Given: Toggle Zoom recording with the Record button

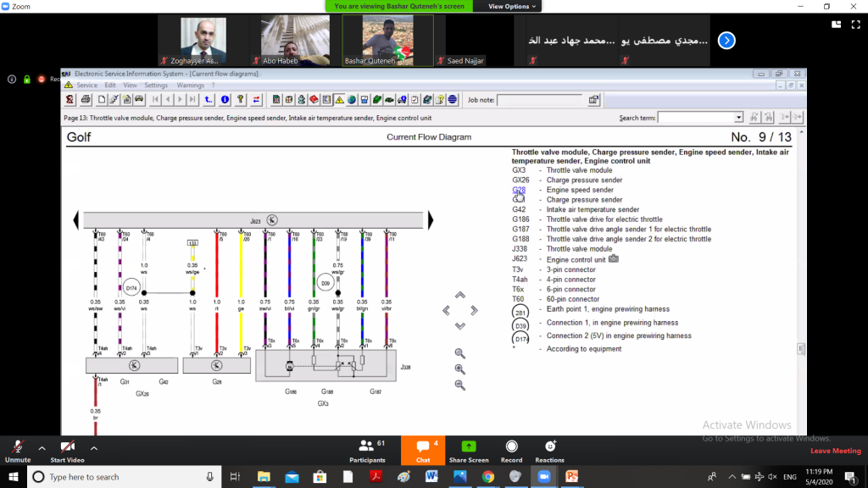Looking at the screenshot, I should (x=511, y=451).
